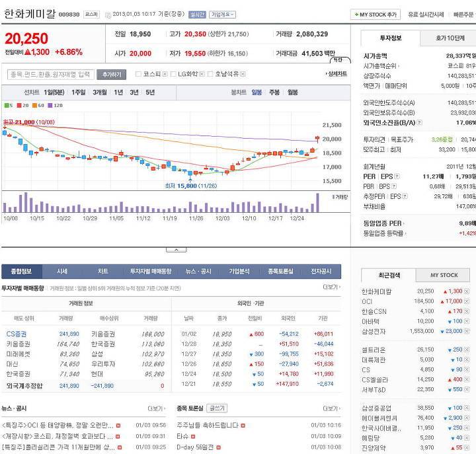Click the purple 120-day moving average legend

point(56,105)
